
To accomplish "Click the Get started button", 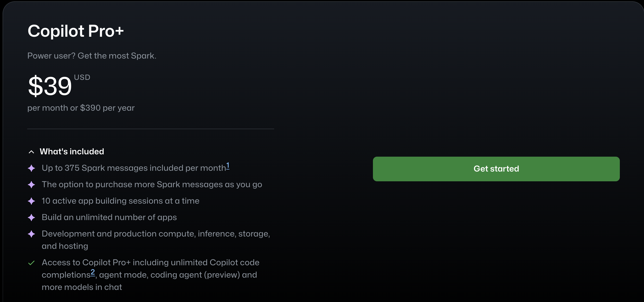I will tap(496, 169).
